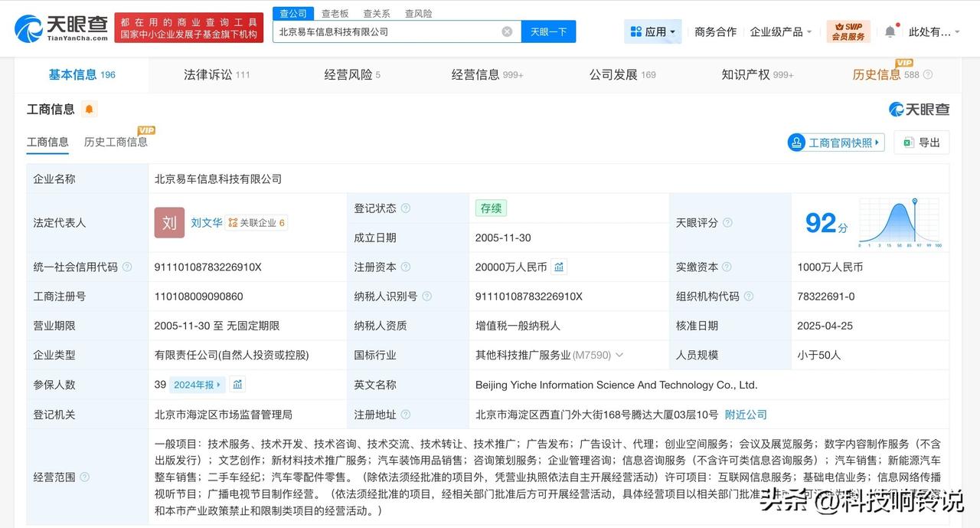This screenshot has height=528, width=980.
Task: Click the orange bell beside 工商信息 heading
Action: (x=89, y=110)
